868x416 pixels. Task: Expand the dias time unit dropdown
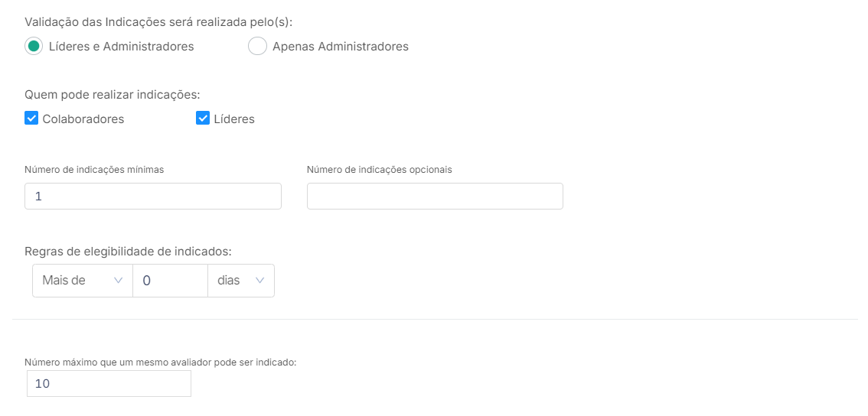pos(241,281)
